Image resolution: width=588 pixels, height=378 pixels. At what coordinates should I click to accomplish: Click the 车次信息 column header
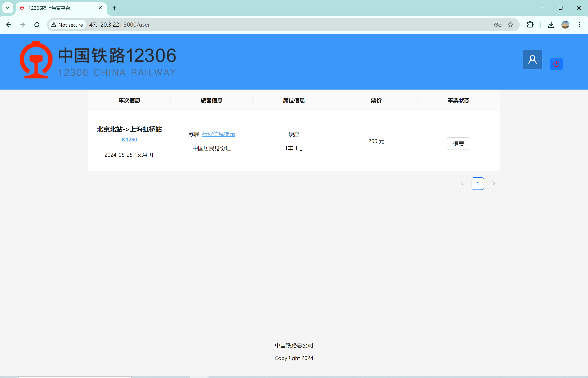(129, 100)
